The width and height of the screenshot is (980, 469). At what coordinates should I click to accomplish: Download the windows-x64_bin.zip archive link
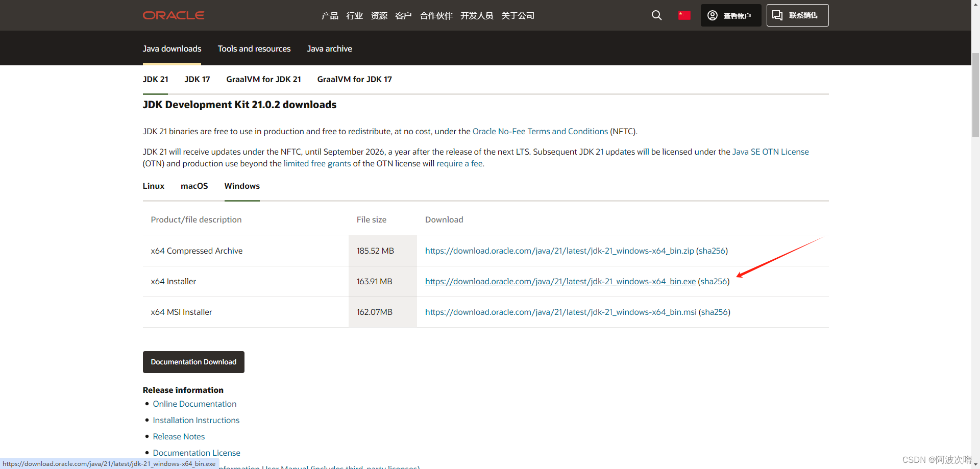point(559,251)
